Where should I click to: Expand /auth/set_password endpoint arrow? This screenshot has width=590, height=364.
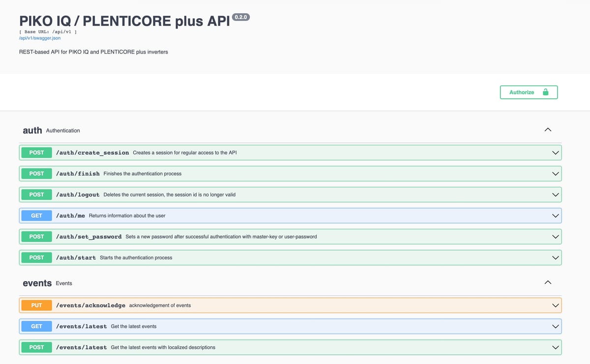[556, 237]
